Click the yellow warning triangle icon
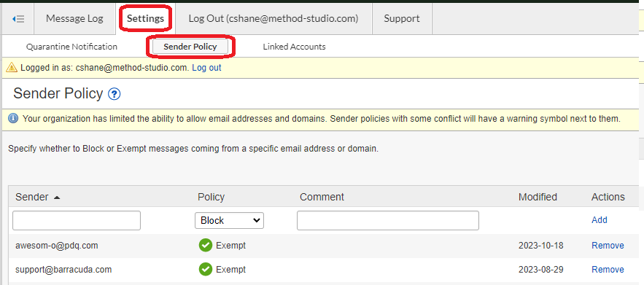Screen dimensions: 644x285 (x=12, y=68)
